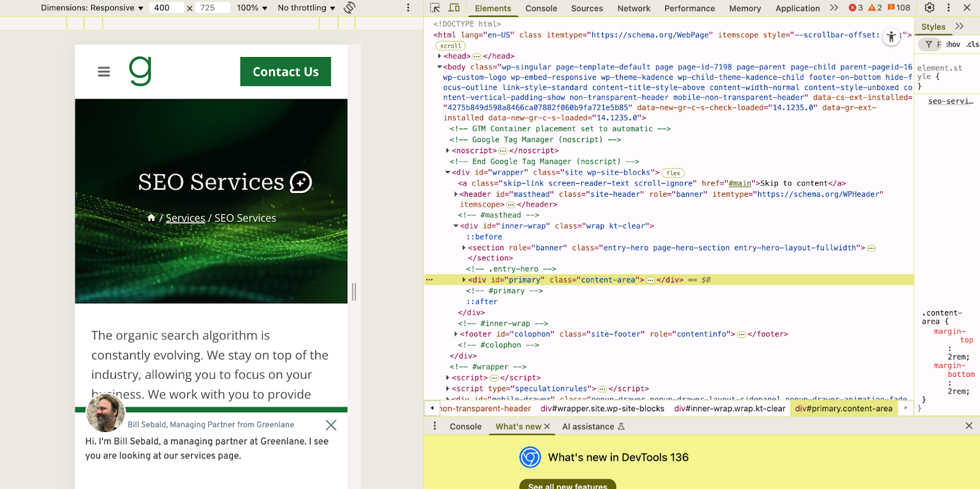Expand the footer#colophon node
980x489 pixels.
click(456, 334)
